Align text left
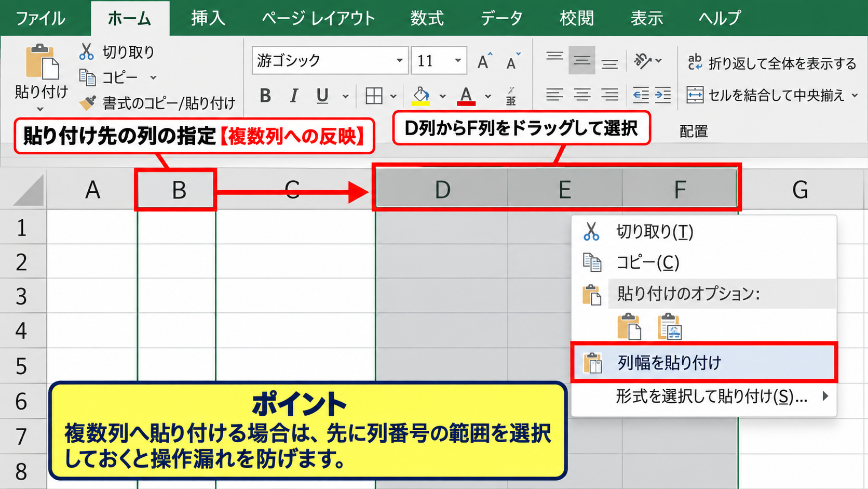 (x=554, y=95)
